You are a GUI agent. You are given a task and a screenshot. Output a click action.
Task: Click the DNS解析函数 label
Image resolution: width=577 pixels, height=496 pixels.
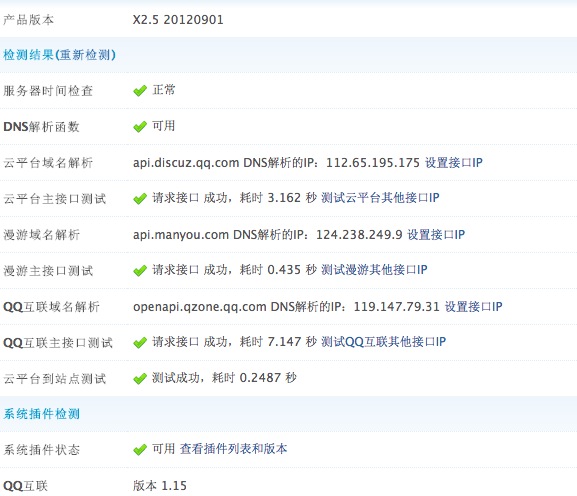[41, 127]
